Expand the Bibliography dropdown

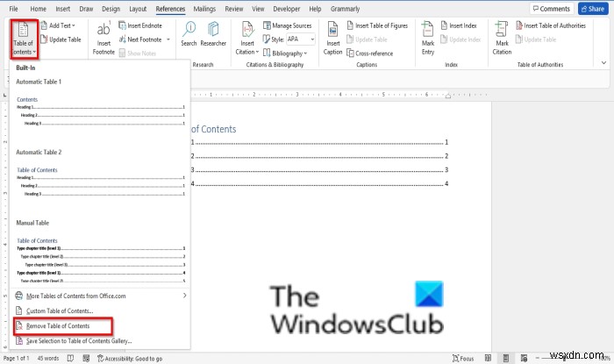pos(285,54)
